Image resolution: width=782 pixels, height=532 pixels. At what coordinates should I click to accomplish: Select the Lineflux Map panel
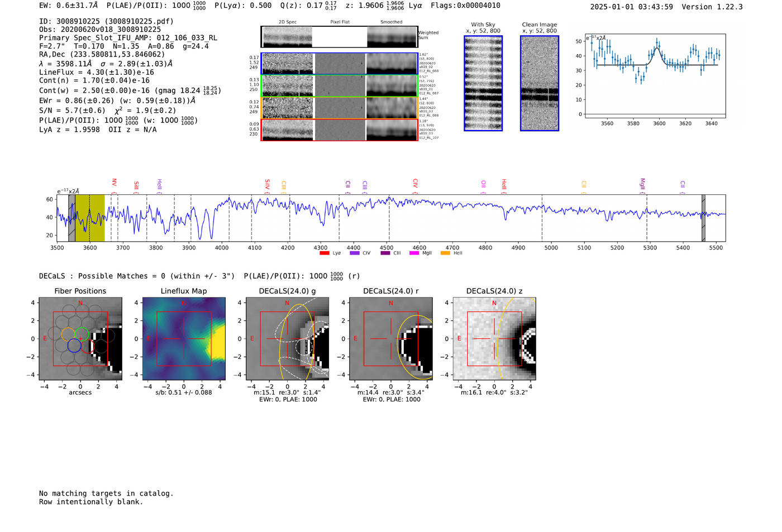tap(184, 339)
